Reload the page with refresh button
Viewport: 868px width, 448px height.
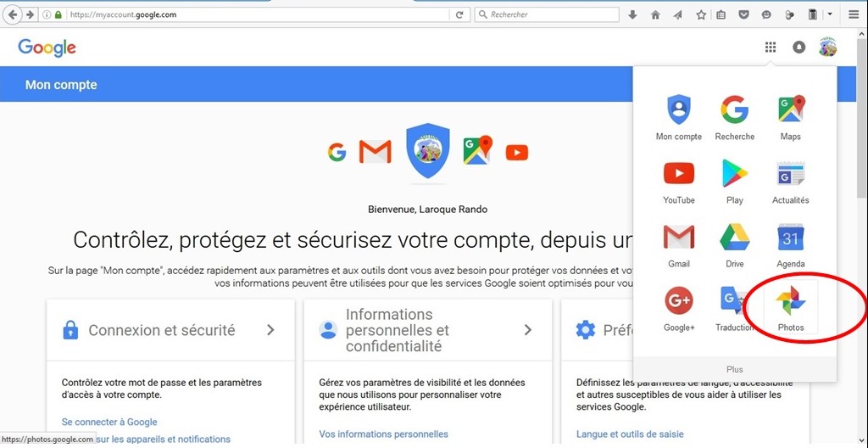(x=460, y=14)
